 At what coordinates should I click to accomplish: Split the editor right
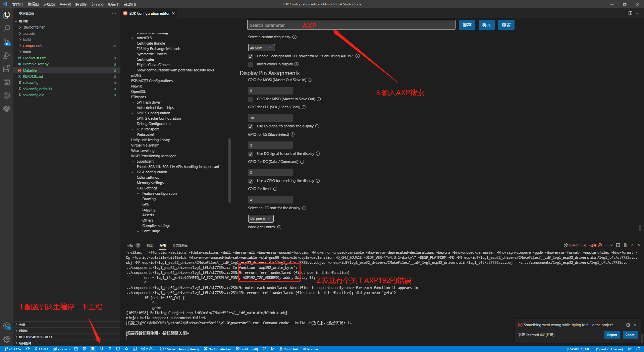(x=630, y=13)
